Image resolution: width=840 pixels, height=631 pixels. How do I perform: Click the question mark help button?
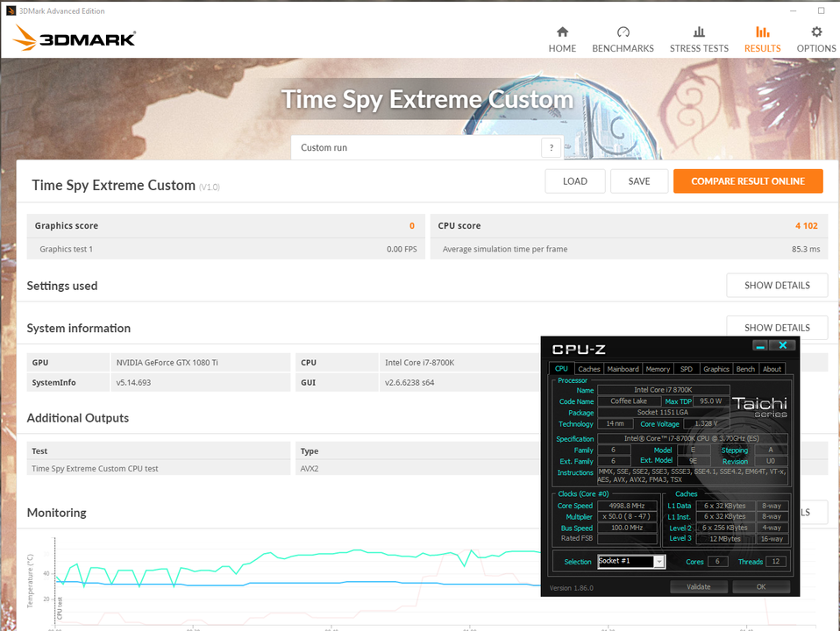[x=552, y=147]
